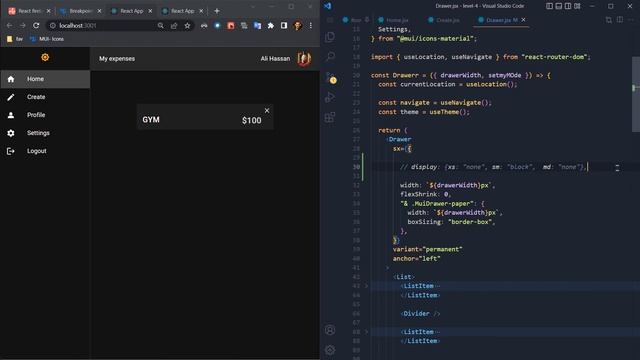Go forward in the Chrome browser
The height and width of the screenshot is (360, 640).
pyautogui.click(x=23, y=25)
